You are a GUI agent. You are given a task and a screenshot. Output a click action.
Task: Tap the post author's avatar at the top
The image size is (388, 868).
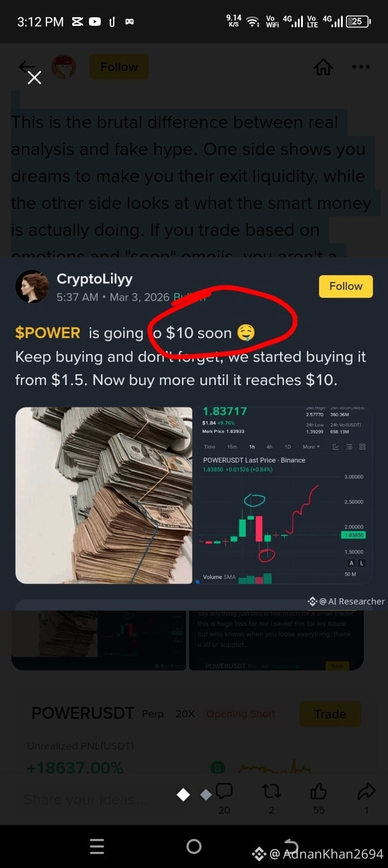point(64,67)
